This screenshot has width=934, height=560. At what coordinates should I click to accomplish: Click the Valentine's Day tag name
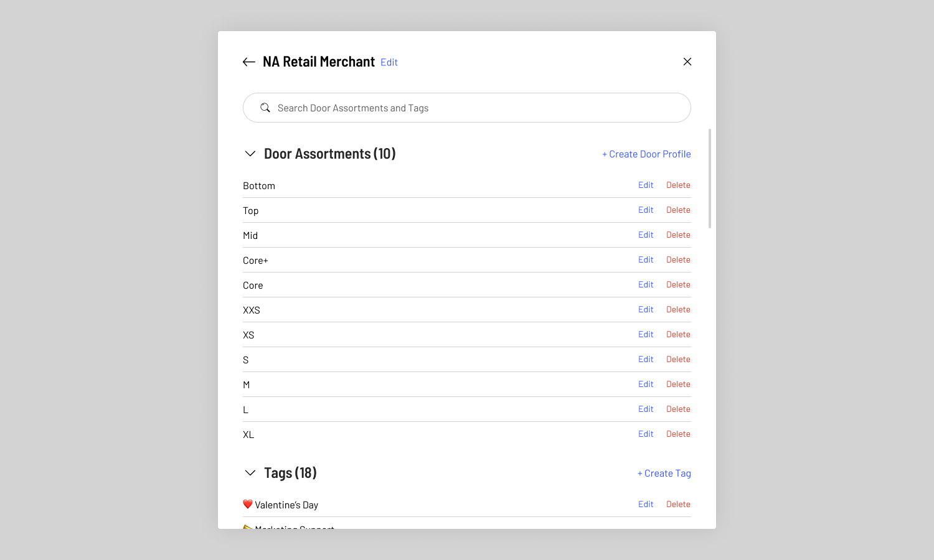(286, 505)
